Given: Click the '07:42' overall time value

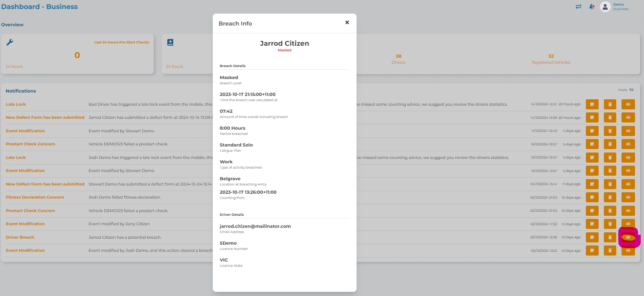Looking at the screenshot, I should [x=226, y=111].
